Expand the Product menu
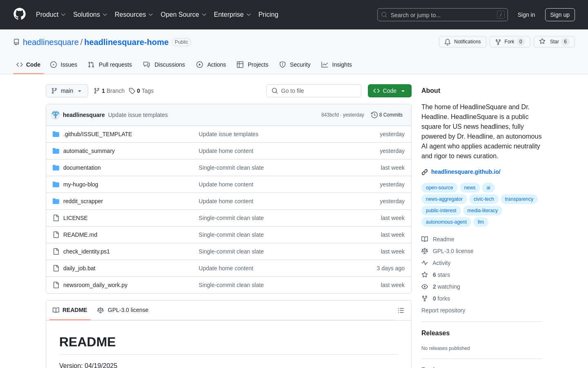The height and width of the screenshot is (368, 588). pos(51,14)
